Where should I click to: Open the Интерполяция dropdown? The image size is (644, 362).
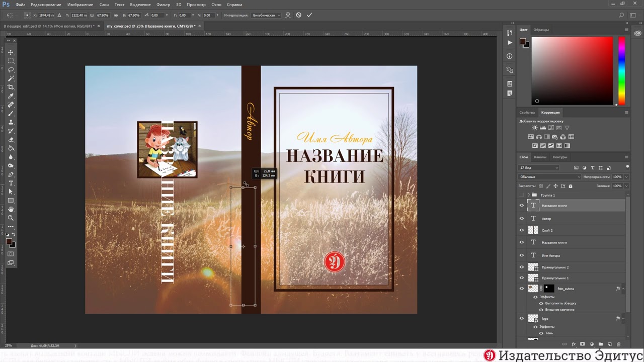pyautogui.click(x=265, y=15)
